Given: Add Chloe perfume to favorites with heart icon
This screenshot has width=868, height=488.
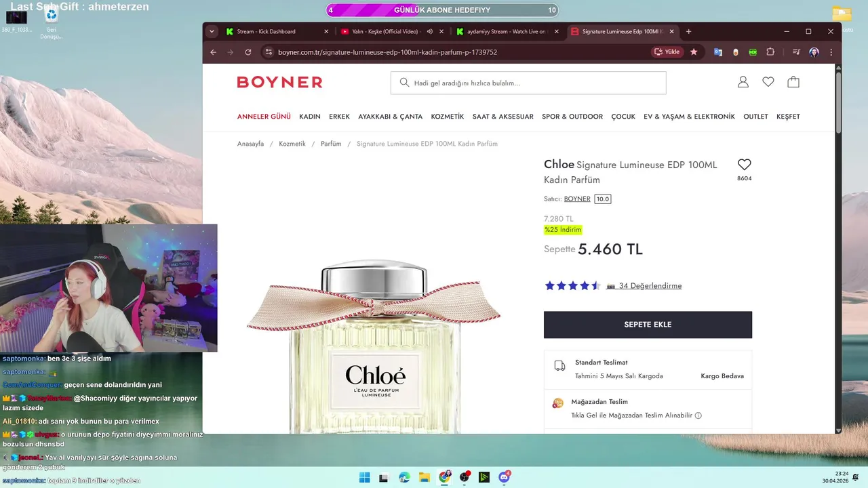Looking at the screenshot, I should click(745, 165).
